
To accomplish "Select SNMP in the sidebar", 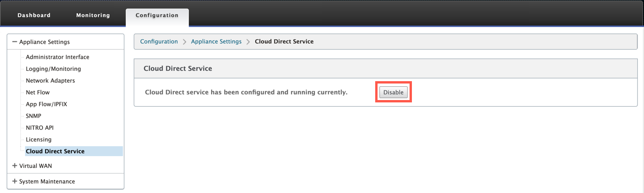I will (33, 116).
